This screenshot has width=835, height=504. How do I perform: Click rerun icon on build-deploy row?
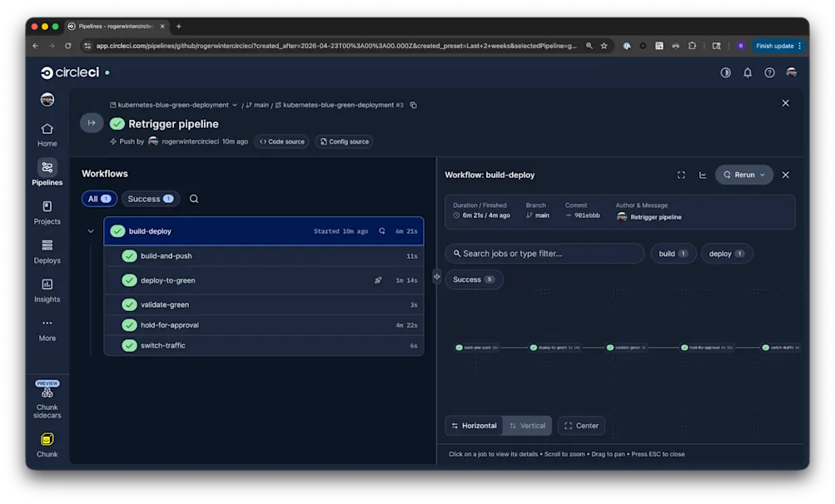(x=382, y=231)
